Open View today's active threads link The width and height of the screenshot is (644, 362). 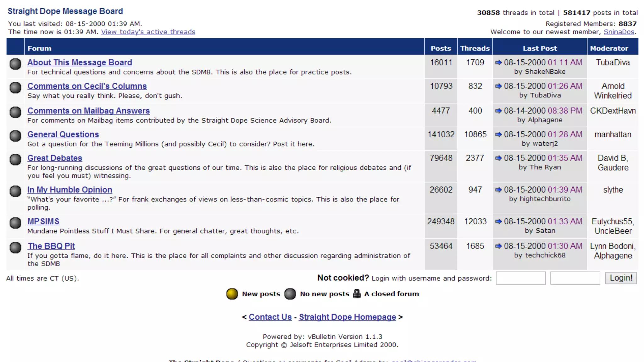tap(148, 32)
